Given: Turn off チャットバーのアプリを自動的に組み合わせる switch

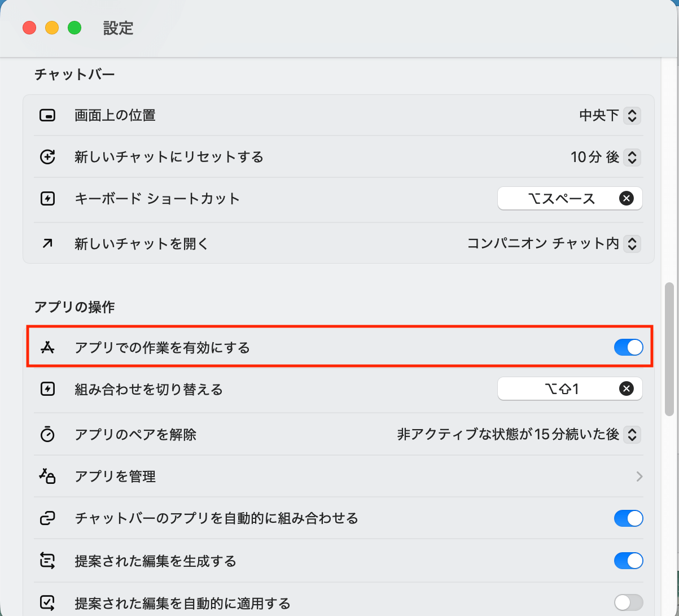Looking at the screenshot, I should click(628, 518).
